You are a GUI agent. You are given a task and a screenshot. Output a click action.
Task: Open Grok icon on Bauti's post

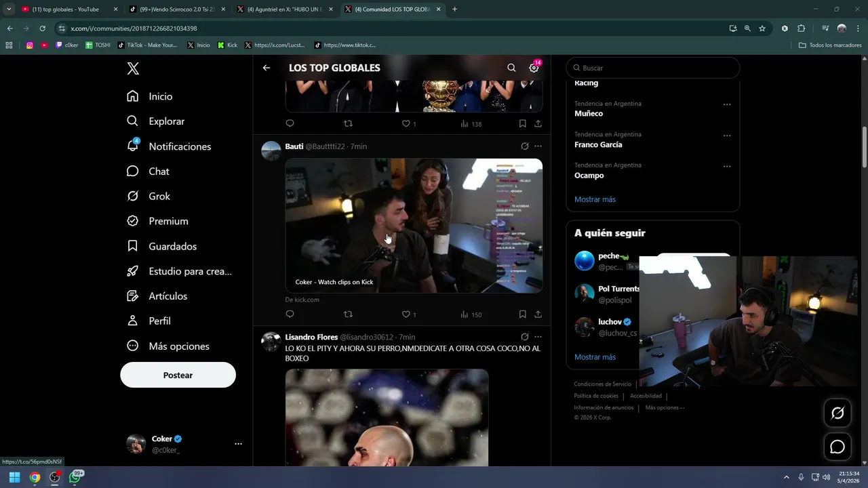(x=524, y=146)
